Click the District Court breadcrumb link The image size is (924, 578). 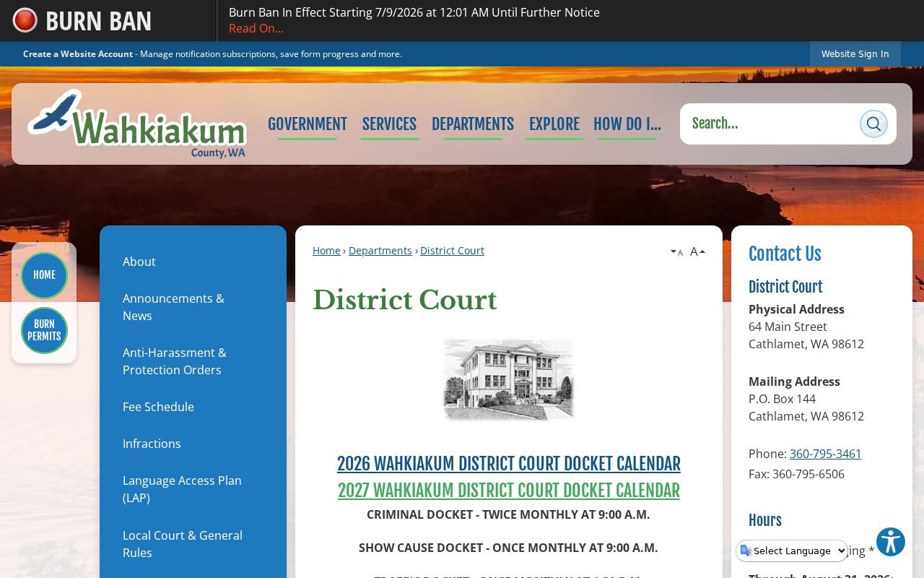(452, 251)
